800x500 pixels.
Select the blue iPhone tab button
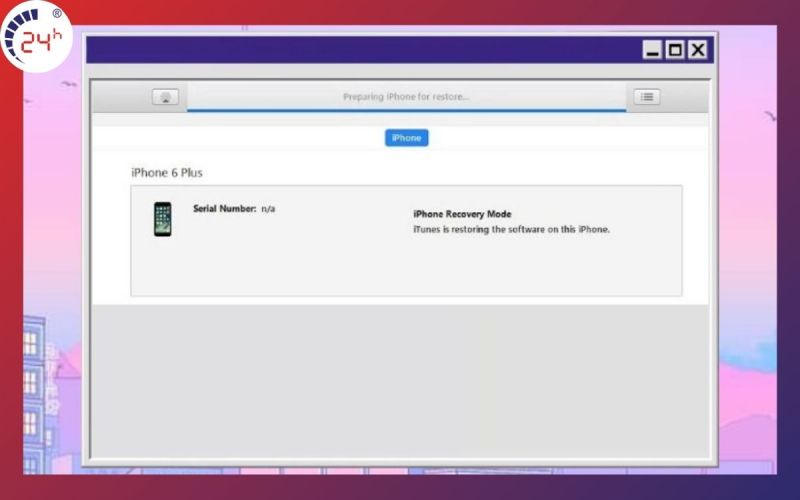[x=407, y=138]
